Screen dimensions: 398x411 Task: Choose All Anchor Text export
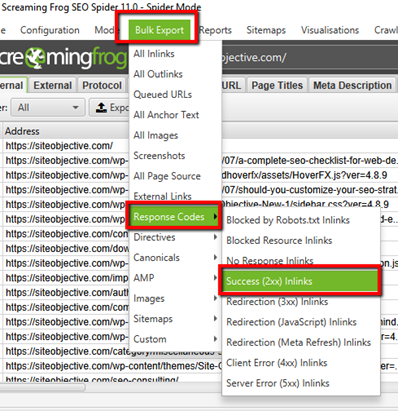(x=175, y=115)
